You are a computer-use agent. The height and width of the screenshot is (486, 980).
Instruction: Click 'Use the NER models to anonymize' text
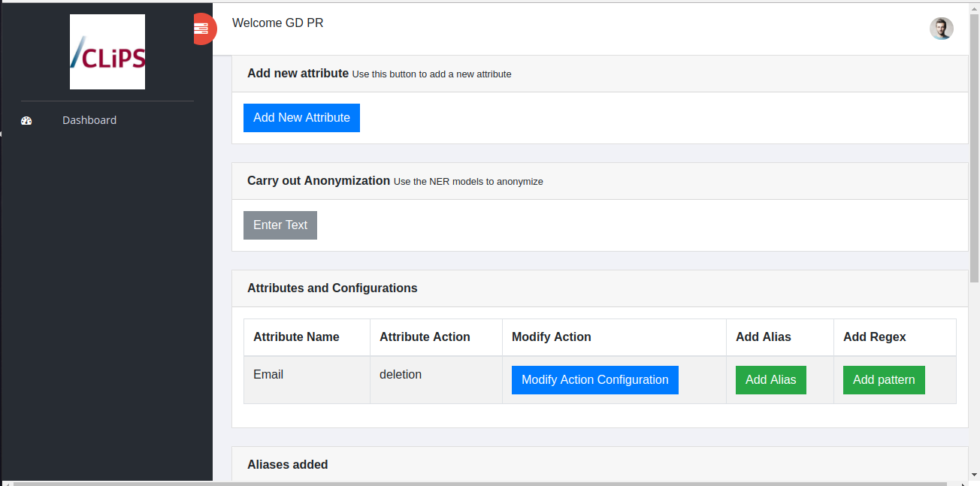(468, 182)
